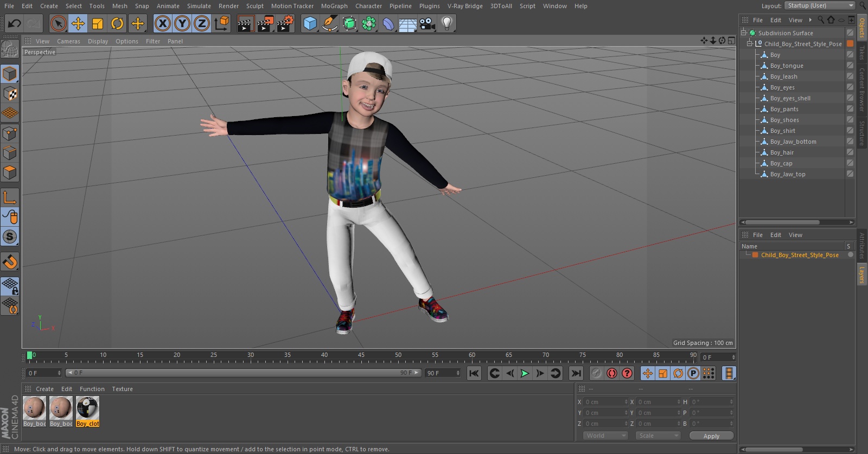868x454 pixels.
Task: Toggle Boy_hair visibility flag
Action: (x=850, y=152)
